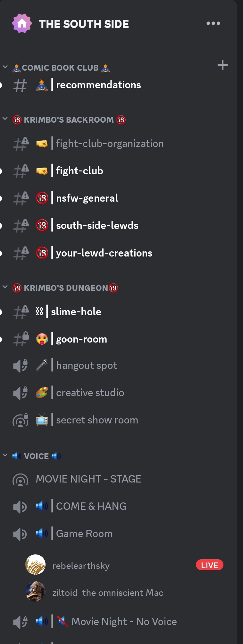243x644 pixels.
Task: Click the purple home server icon
Action: (22, 23)
